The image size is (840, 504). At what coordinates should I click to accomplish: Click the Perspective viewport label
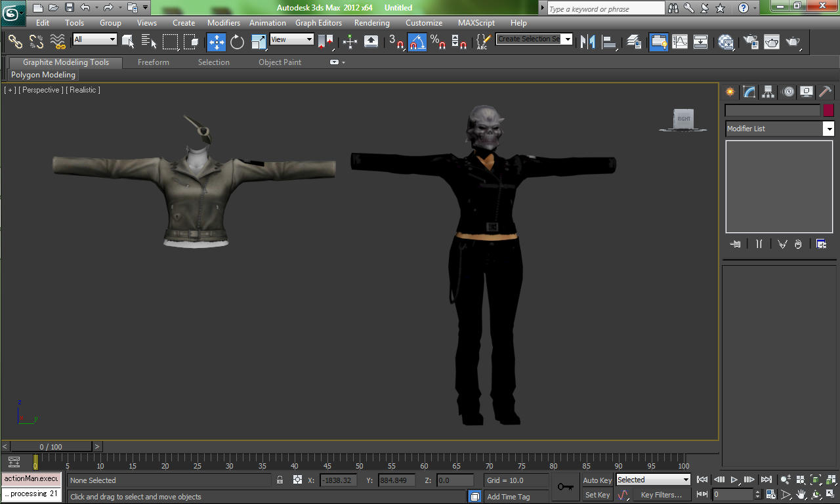coord(41,90)
